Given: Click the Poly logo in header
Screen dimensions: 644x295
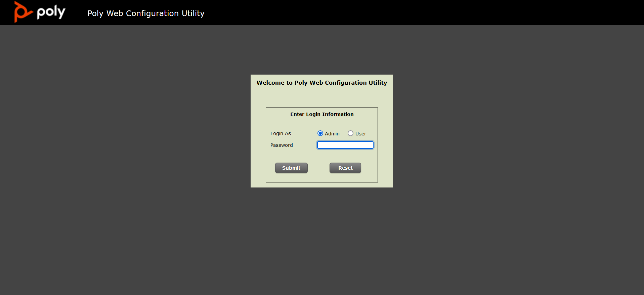Looking at the screenshot, I should 40,12.
